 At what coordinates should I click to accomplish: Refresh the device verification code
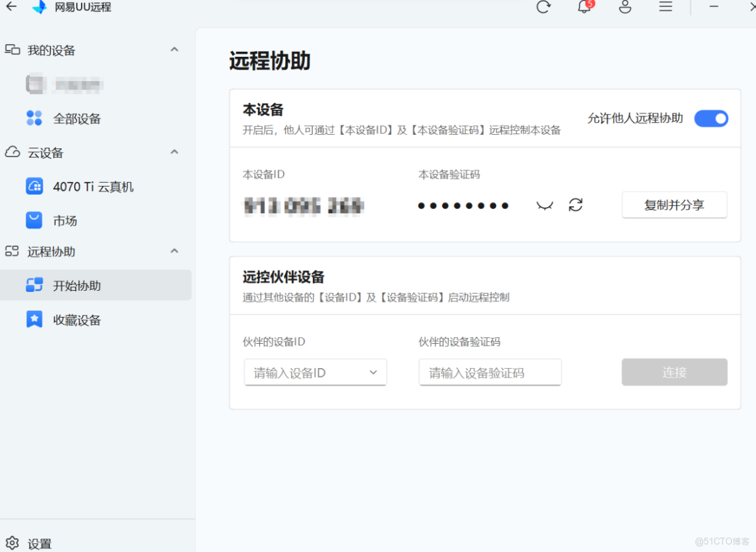pyautogui.click(x=575, y=205)
